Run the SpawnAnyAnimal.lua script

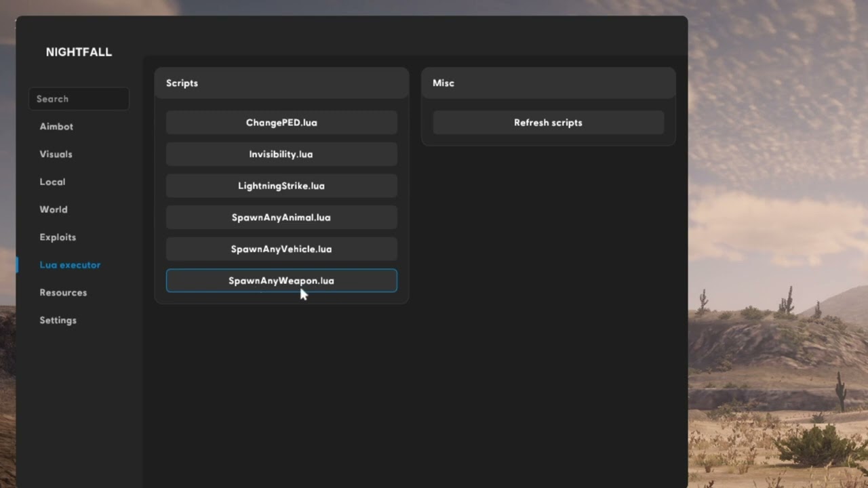281,218
